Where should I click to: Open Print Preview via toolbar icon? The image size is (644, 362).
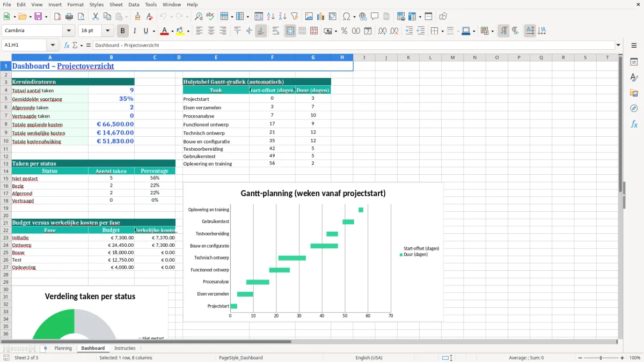tap(80, 17)
